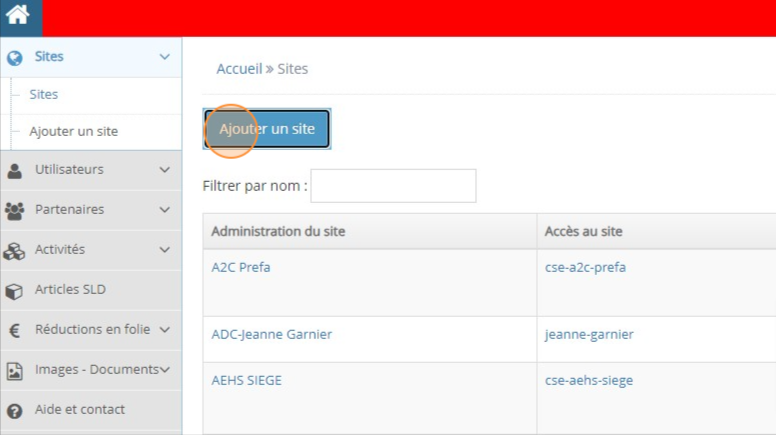Click the globe icon beside Sites
The image size is (776, 435).
tap(14, 58)
